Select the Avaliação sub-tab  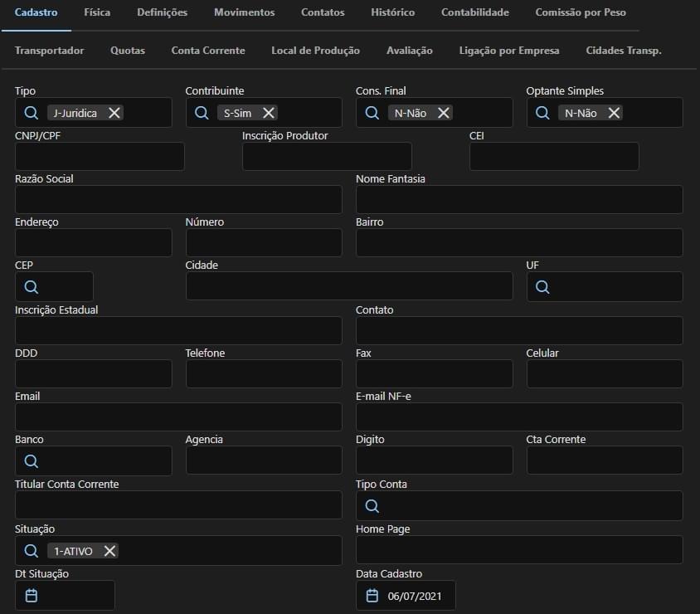[410, 51]
